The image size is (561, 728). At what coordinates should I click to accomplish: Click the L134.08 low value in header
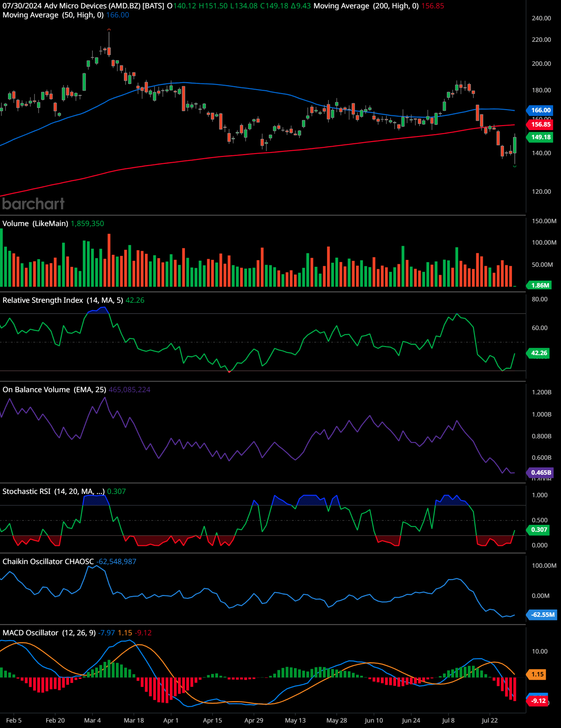pyautogui.click(x=244, y=6)
